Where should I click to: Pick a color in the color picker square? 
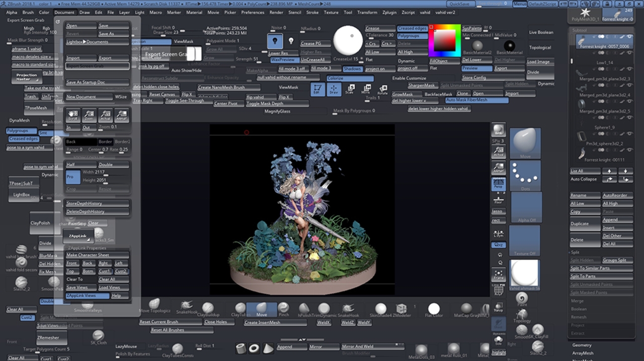click(x=445, y=40)
